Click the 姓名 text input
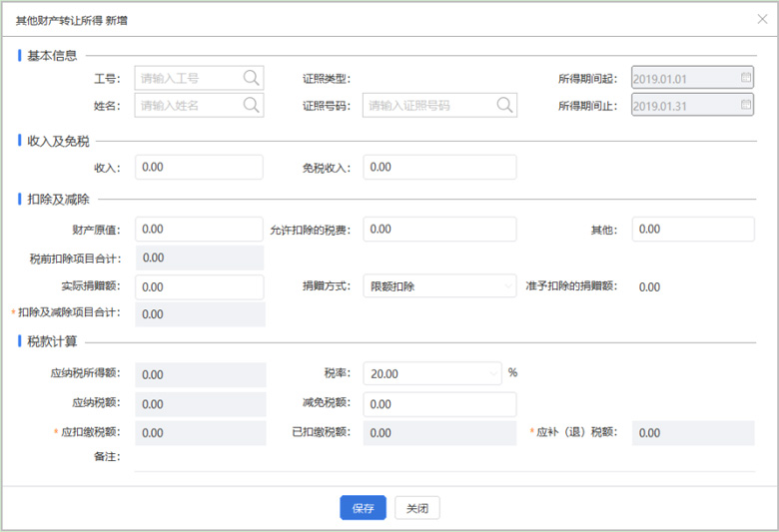779x532 pixels. tap(188, 105)
